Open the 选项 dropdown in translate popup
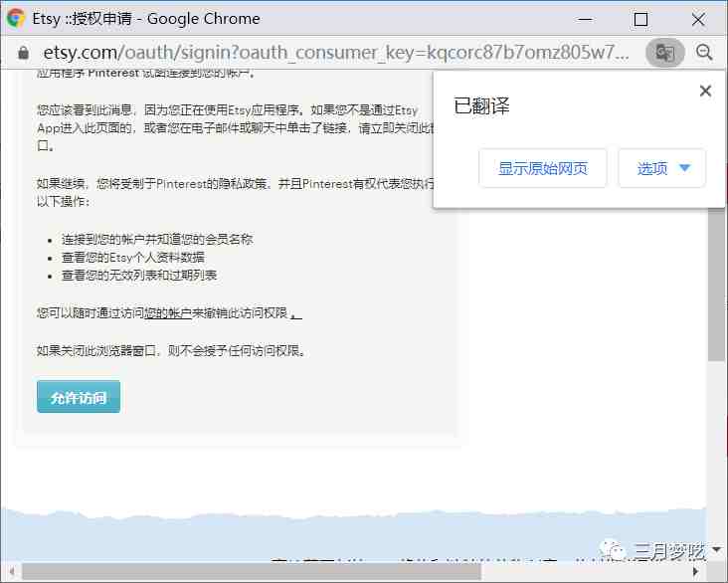 (x=662, y=168)
